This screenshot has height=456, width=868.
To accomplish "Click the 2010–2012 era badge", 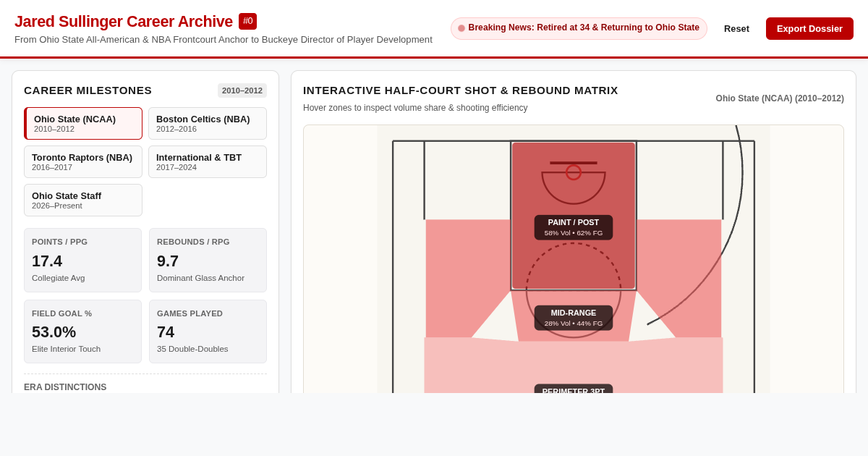I will coord(242,90).
